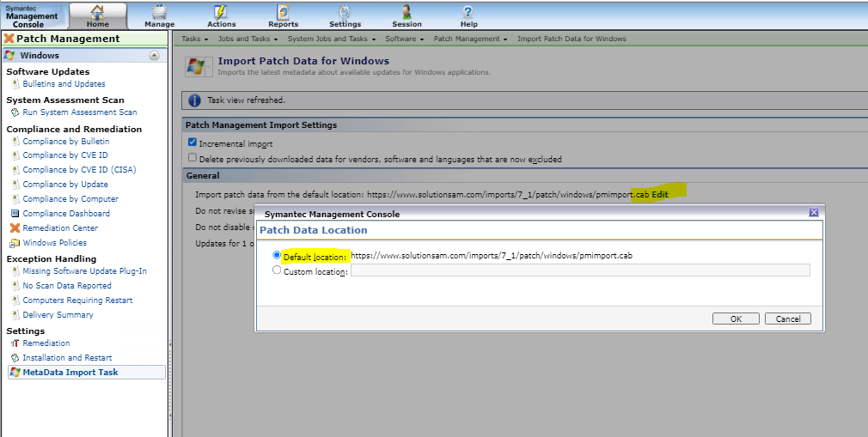Click the Custom location text field
The image size is (868, 437).
[580, 270]
